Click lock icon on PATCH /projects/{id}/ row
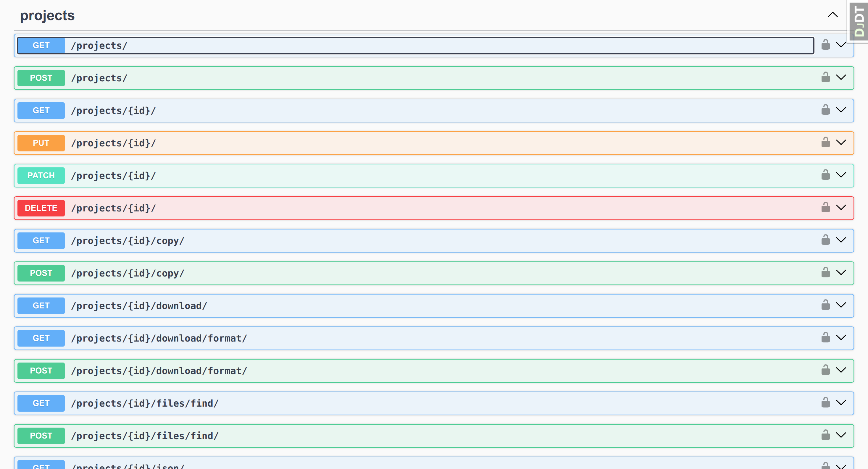The height and width of the screenshot is (469, 868). (825, 175)
